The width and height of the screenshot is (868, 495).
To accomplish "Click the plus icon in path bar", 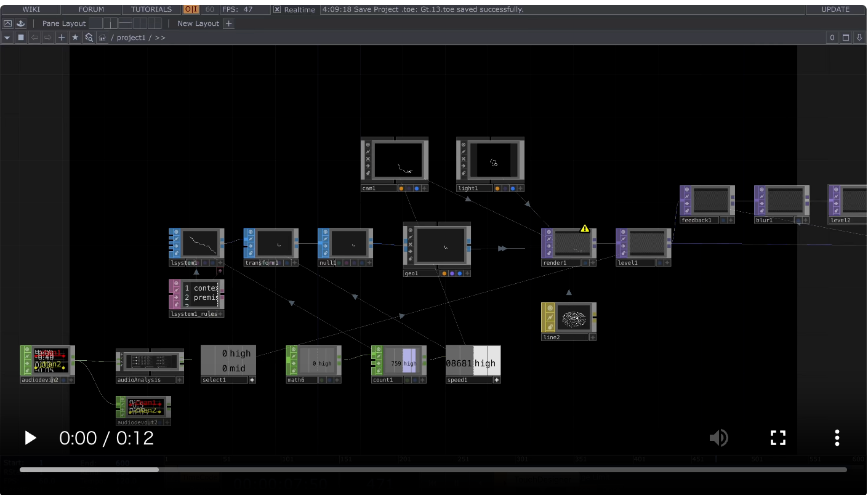I will coord(62,38).
